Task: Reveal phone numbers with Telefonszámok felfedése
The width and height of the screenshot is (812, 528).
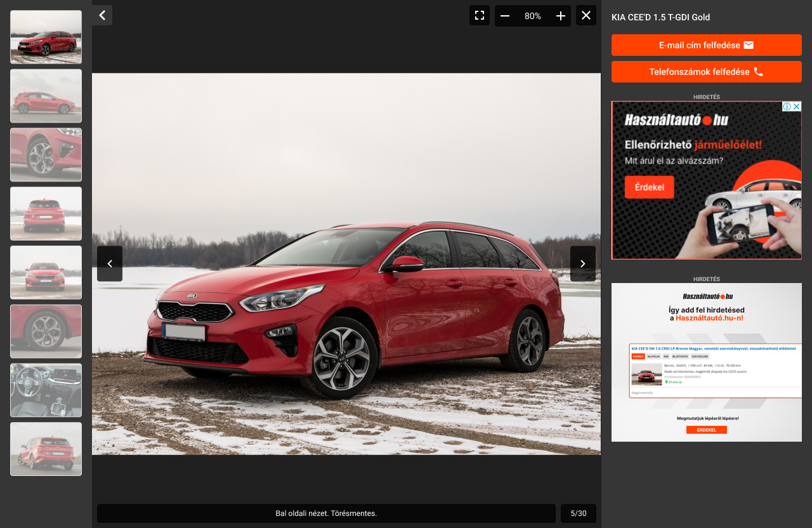Action: [706, 72]
